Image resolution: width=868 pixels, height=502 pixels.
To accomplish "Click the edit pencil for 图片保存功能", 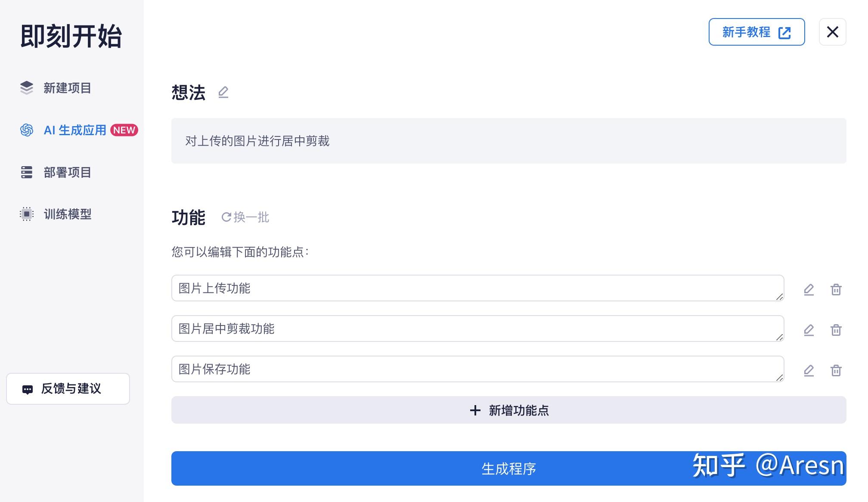I will (809, 370).
